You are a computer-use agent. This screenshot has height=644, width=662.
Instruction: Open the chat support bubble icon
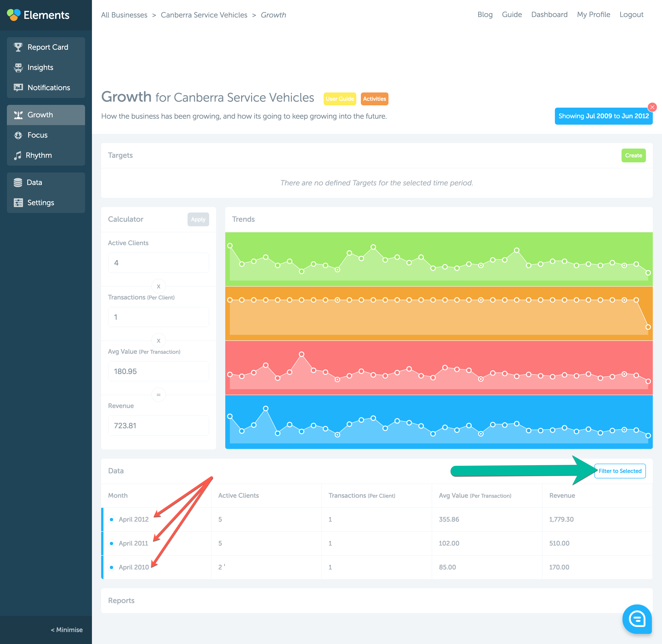637,619
